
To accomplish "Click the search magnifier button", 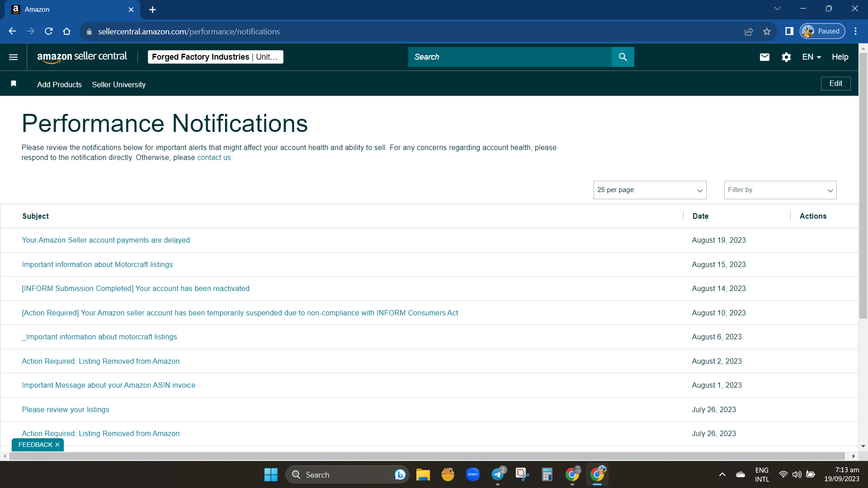I will (x=623, y=57).
